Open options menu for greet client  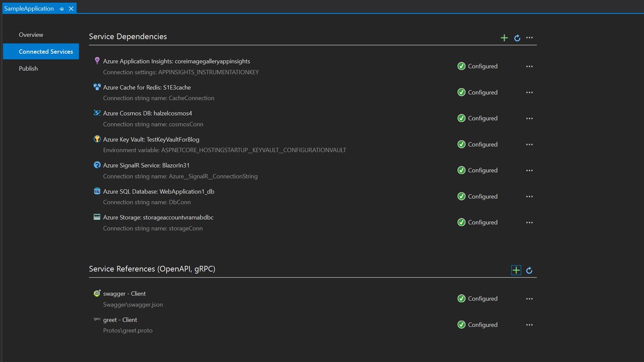[x=530, y=324]
